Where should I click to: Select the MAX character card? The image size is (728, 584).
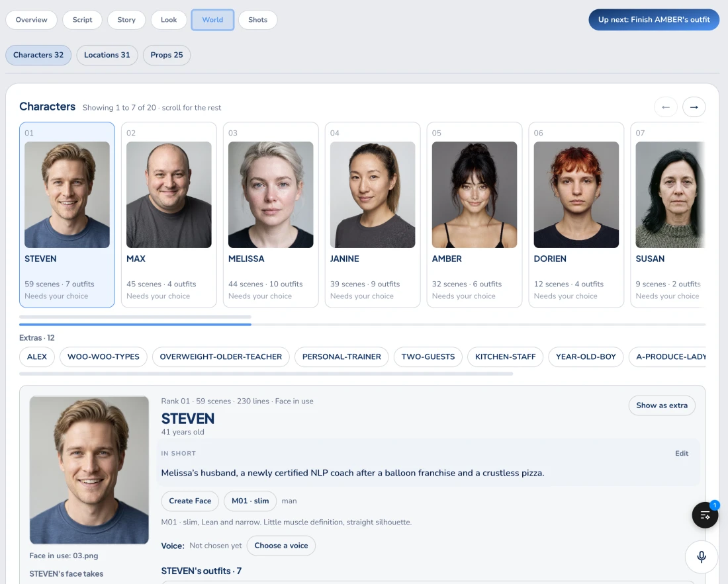pos(169,215)
